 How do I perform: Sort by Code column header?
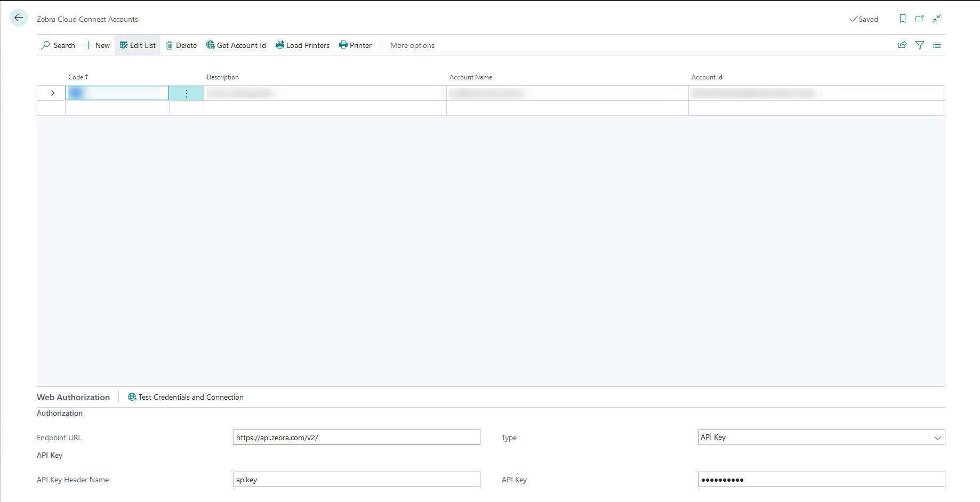(78, 77)
